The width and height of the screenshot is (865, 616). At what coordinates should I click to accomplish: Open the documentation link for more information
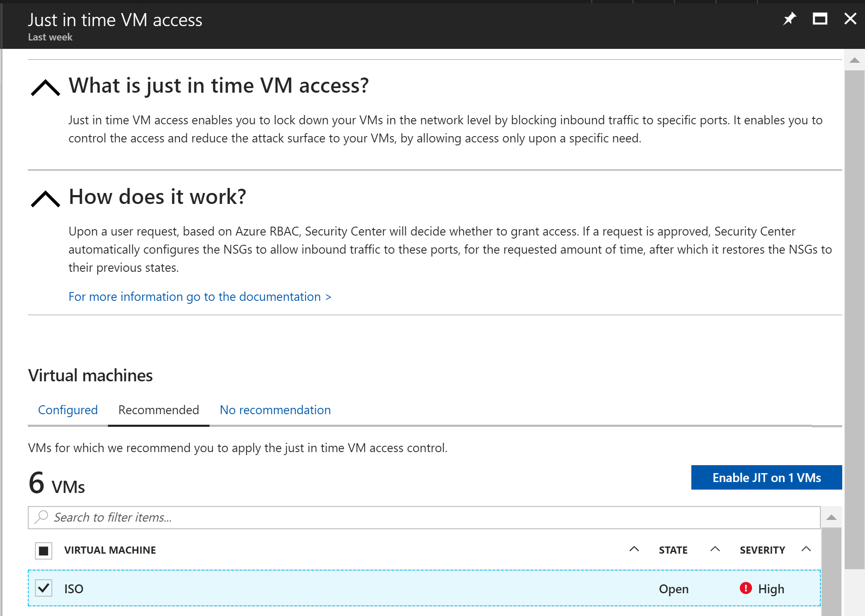coord(200,297)
